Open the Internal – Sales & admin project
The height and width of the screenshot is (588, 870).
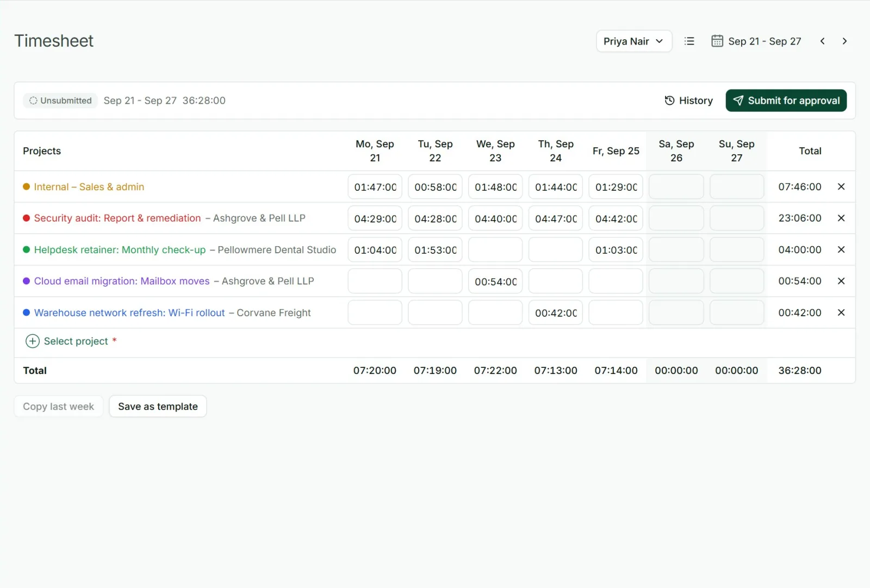89,187
